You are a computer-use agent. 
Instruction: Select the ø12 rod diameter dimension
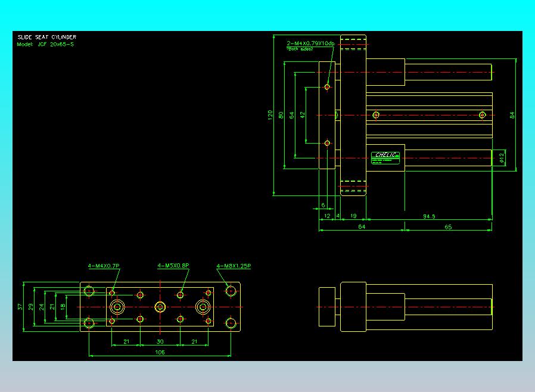click(x=501, y=158)
